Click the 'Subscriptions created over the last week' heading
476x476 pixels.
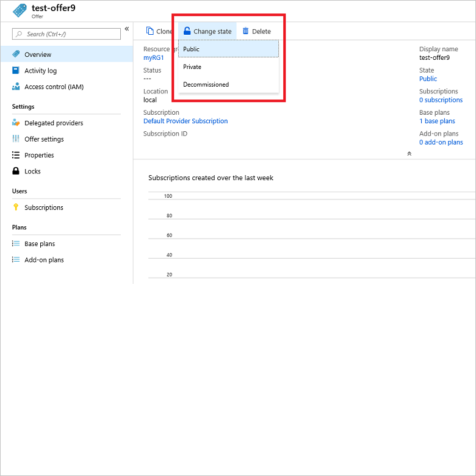211,178
